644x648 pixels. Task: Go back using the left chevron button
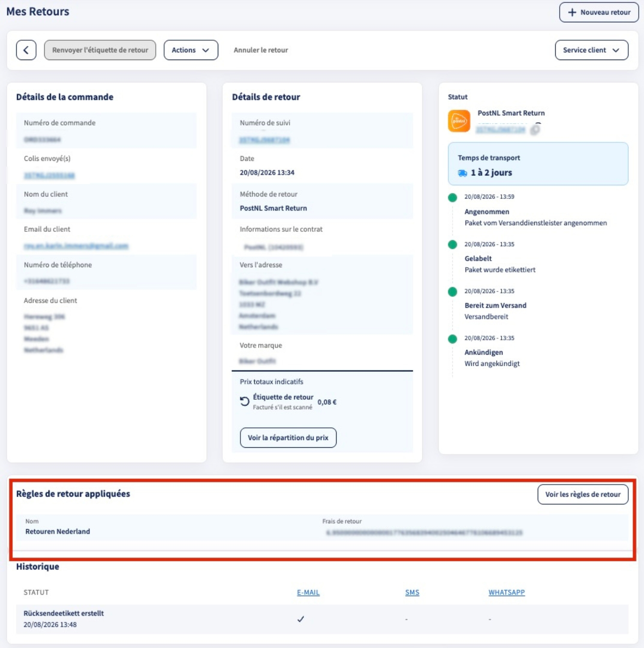point(26,50)
